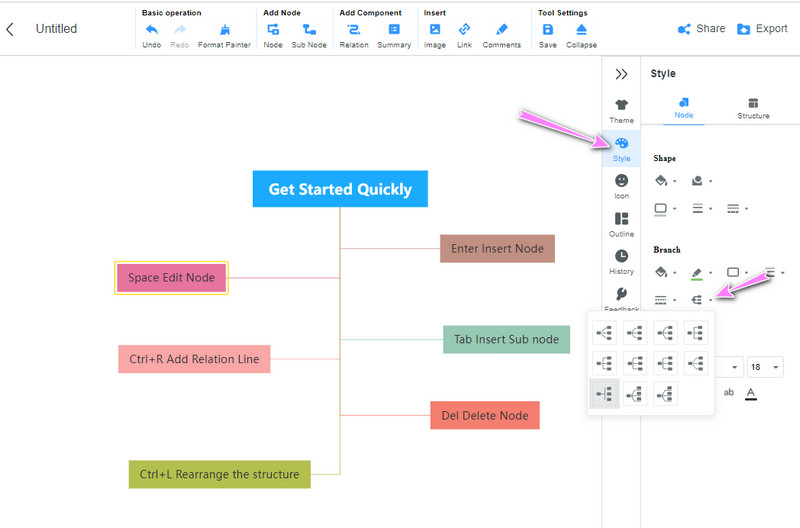Open the Theme panel in the sidebar
The width and height of the screenshot is (800, 528).
(621, 110)
